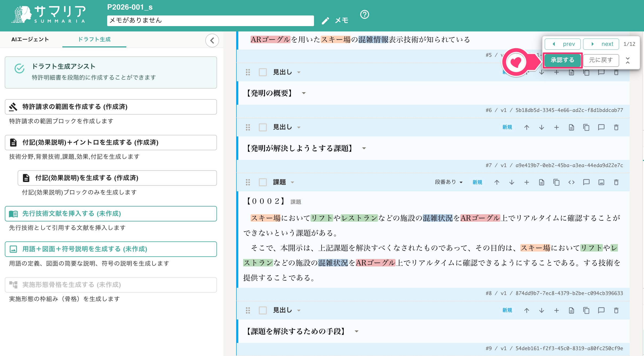This screenshot has width=644, height=356.
Task: Open the 課題 block type dropdown
Action: click(x=292, y=183)
